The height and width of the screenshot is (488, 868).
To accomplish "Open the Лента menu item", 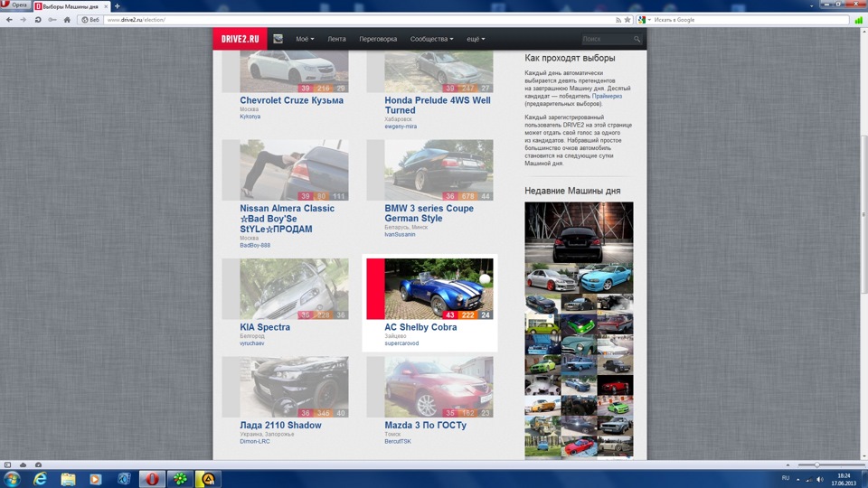I will click(x=336, y=39).
